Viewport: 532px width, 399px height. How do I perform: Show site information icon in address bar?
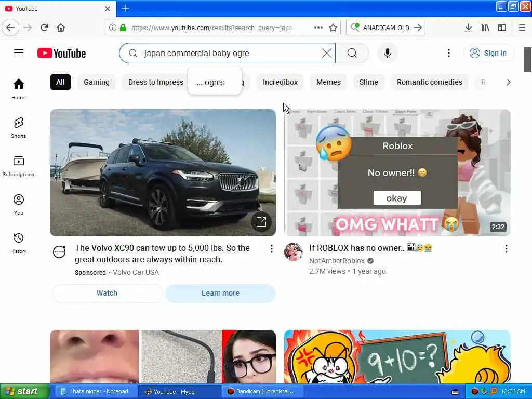click(112, 28)
